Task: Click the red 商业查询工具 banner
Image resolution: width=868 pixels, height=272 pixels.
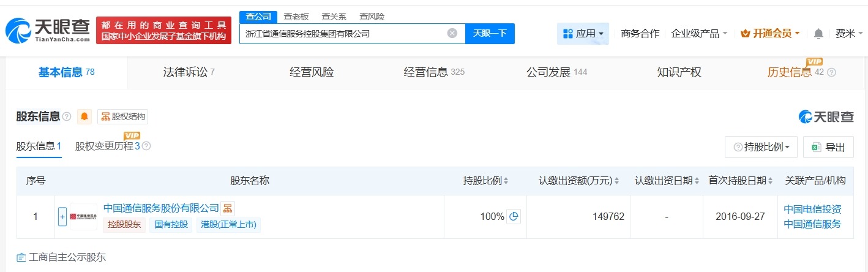Action: pyautogui.click(x=164, y=30)
